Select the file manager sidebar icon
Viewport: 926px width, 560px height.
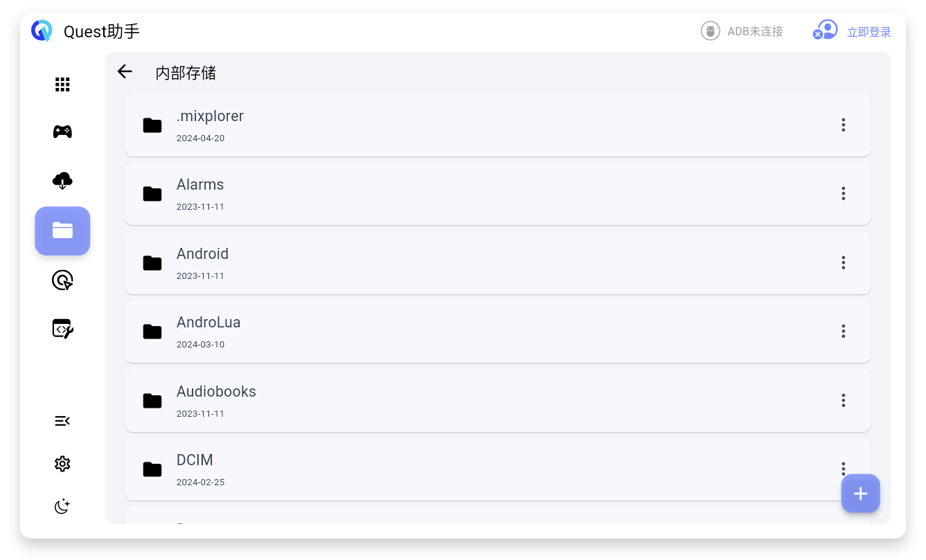(62, 231)
